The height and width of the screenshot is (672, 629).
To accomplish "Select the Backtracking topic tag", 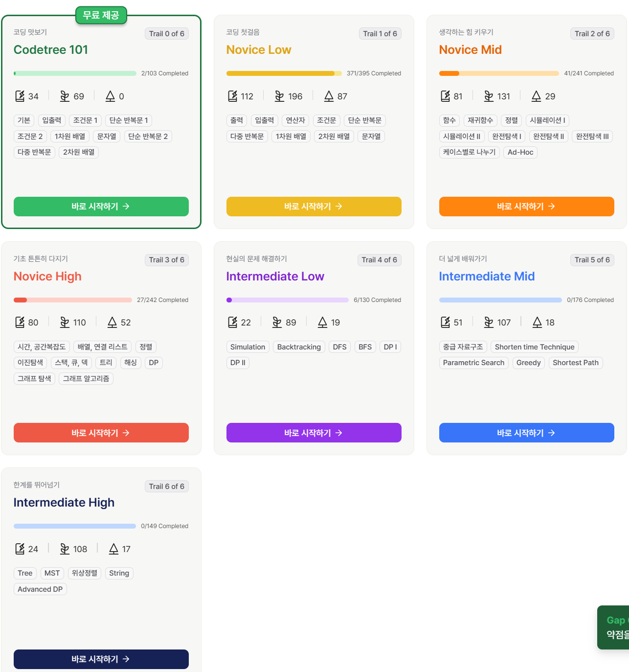I will (x=299, y=347).
